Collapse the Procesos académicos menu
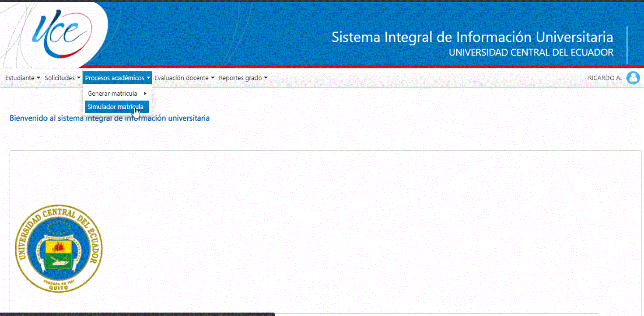This screenshot has height=316, width=644. 117,78
